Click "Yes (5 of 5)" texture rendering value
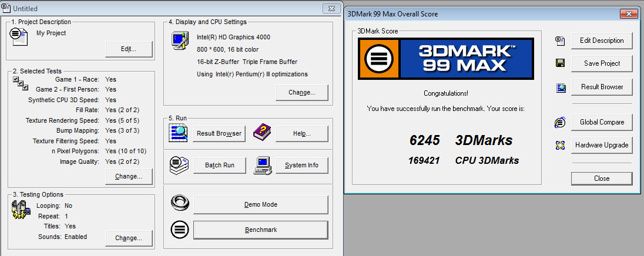The height and width of the screenshot is (256, 644). tap(122, 120)
